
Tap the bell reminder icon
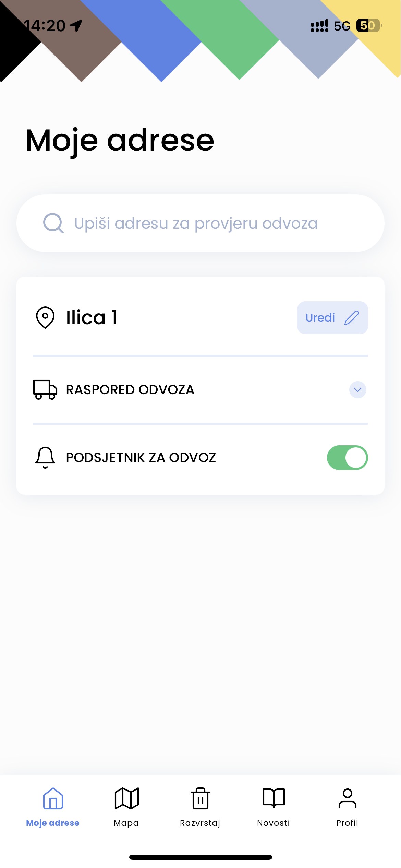point(45,458)
